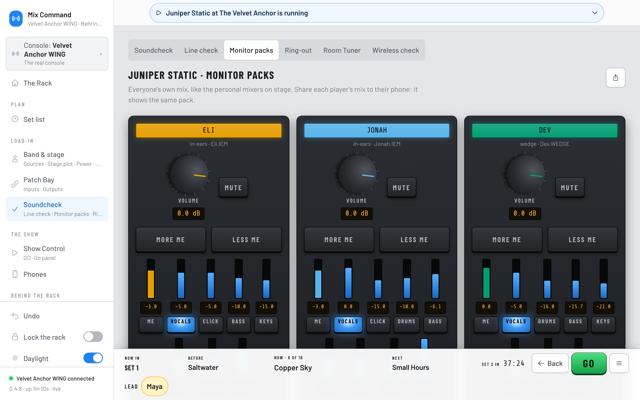Viewport: 640px width, 400px height.
Task: Select Jonah's DRUMS channel button
Action: pyautogui.click(x=407, y=324)
